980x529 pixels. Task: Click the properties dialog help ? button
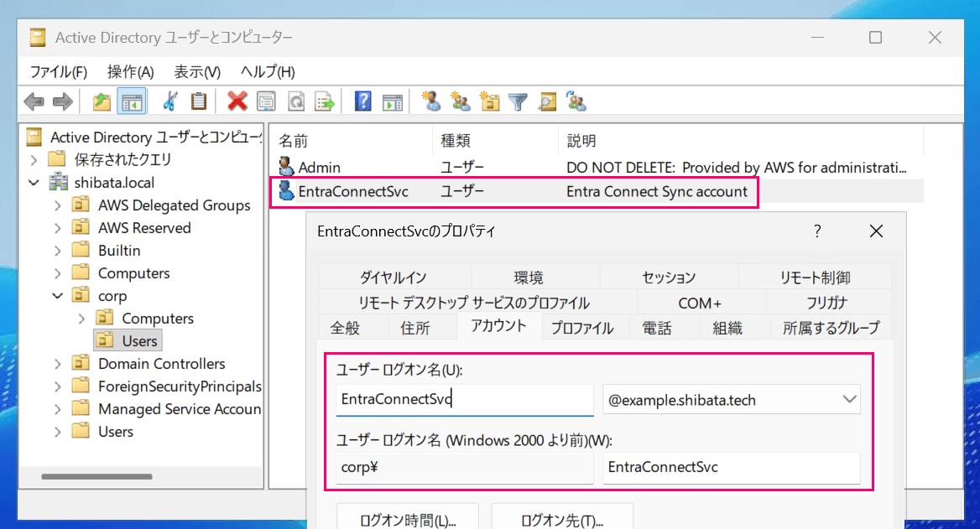pyautogui.click(x=817, y=231)
